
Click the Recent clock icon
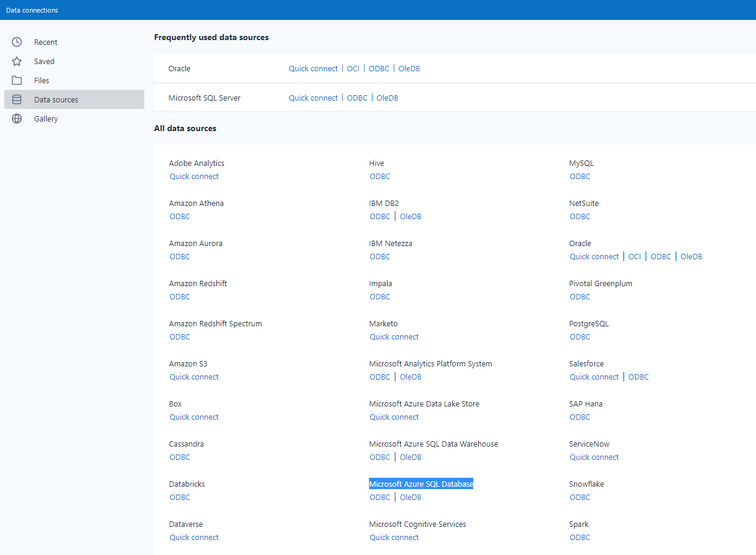point(17,42)
